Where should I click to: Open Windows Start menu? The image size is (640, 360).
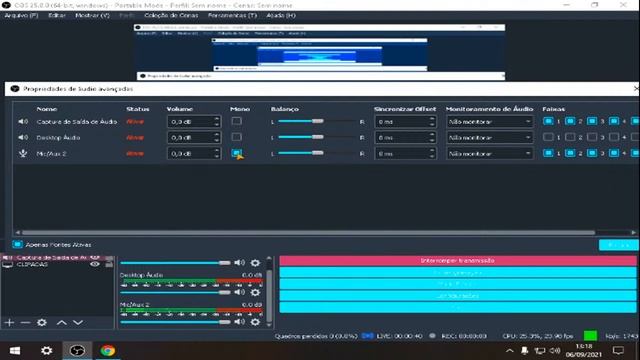(15, 351)
